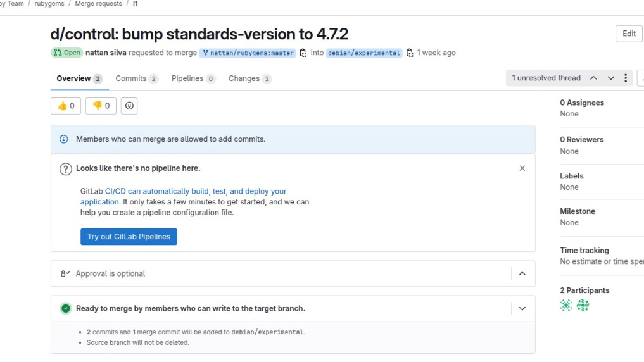Open the add reaction emoji picker

coord(129,106)
